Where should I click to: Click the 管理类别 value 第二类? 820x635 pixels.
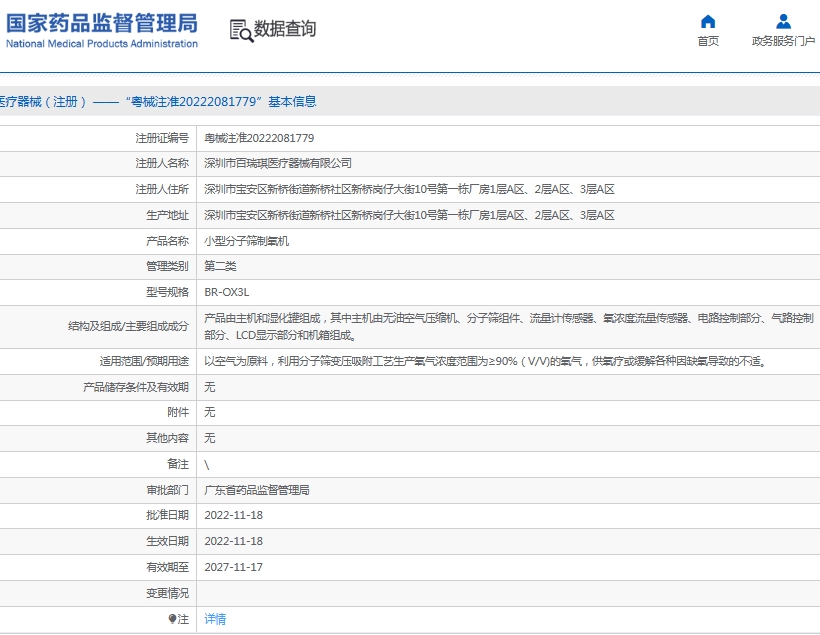[217, 266]
